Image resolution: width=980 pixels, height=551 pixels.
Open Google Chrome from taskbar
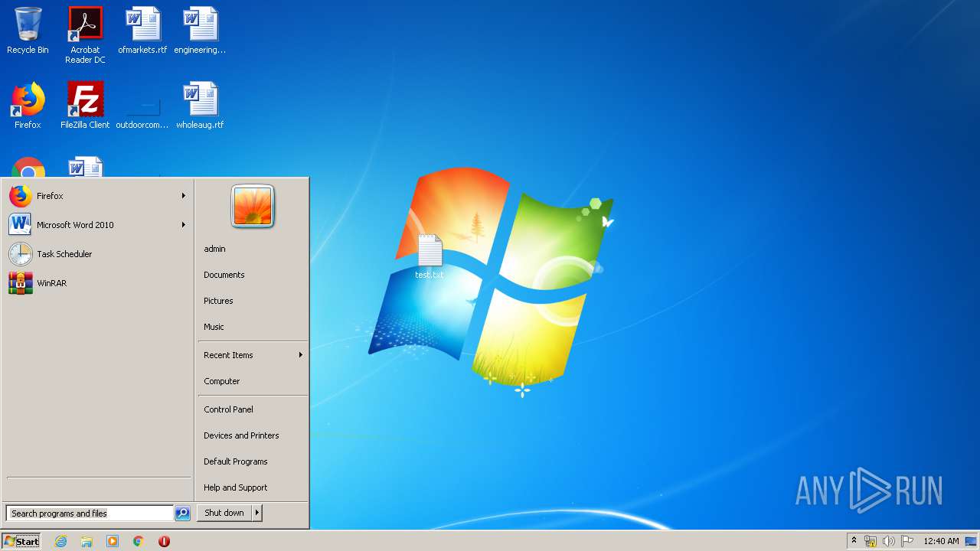point(139,541)
